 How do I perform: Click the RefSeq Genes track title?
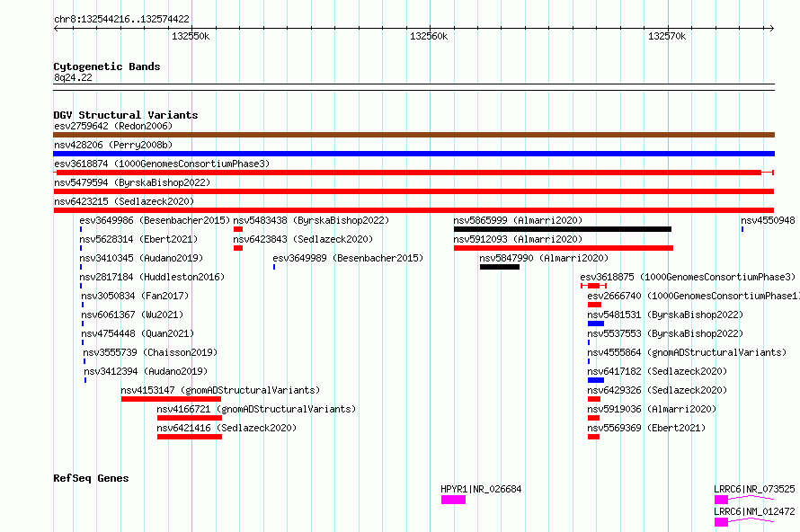[91, 478]
